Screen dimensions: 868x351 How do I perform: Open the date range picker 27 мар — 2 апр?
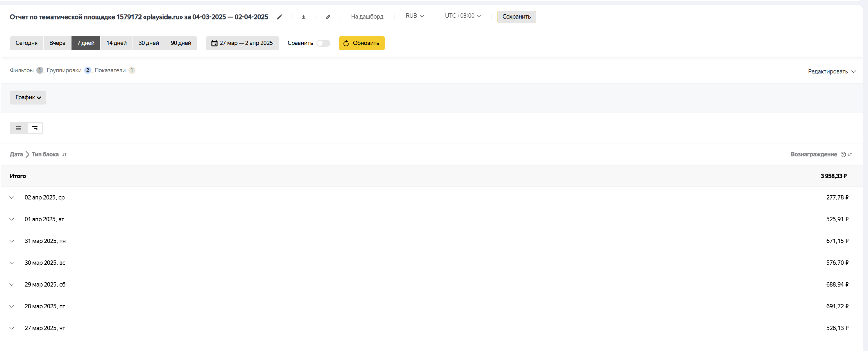coord(242,43)
